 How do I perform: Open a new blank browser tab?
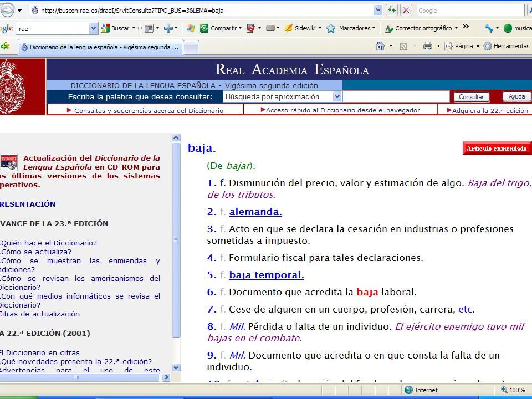[191, 47]
